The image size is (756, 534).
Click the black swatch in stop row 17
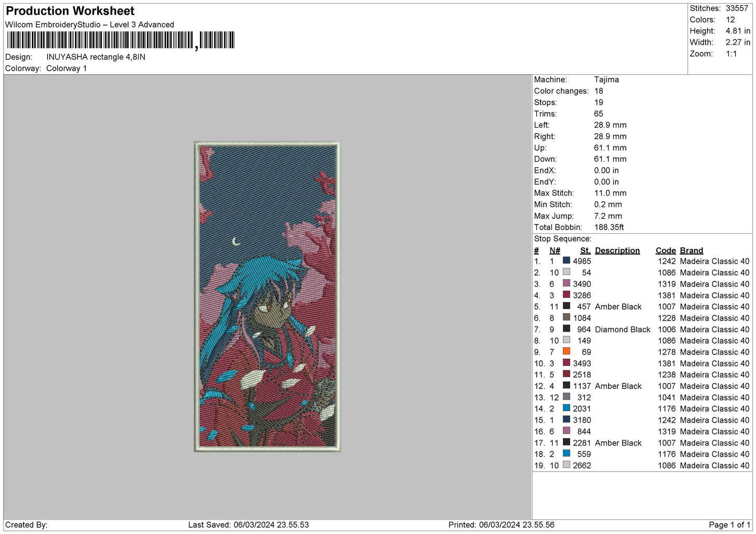click(x=566, y=442)
